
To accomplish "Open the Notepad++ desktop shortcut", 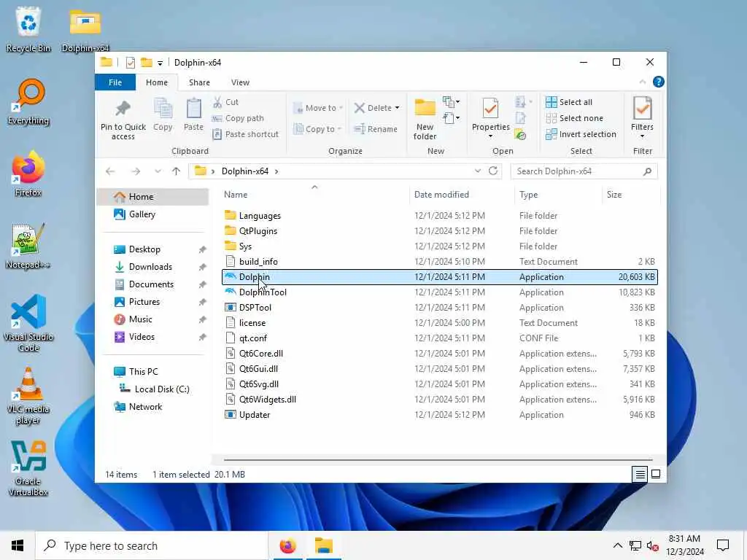I will click(28, 246).
